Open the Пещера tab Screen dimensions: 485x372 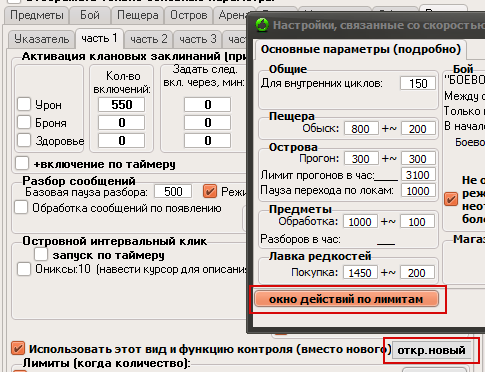pos(138,15)
